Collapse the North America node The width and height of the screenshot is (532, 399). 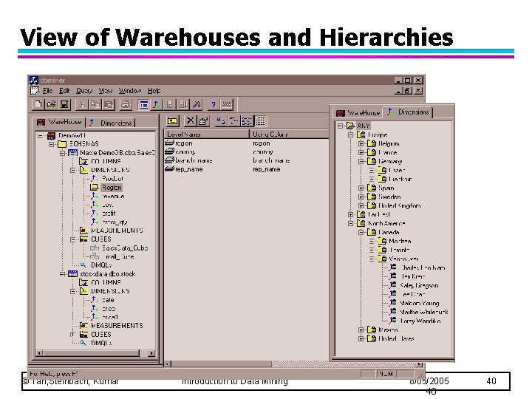click(350, 224)
